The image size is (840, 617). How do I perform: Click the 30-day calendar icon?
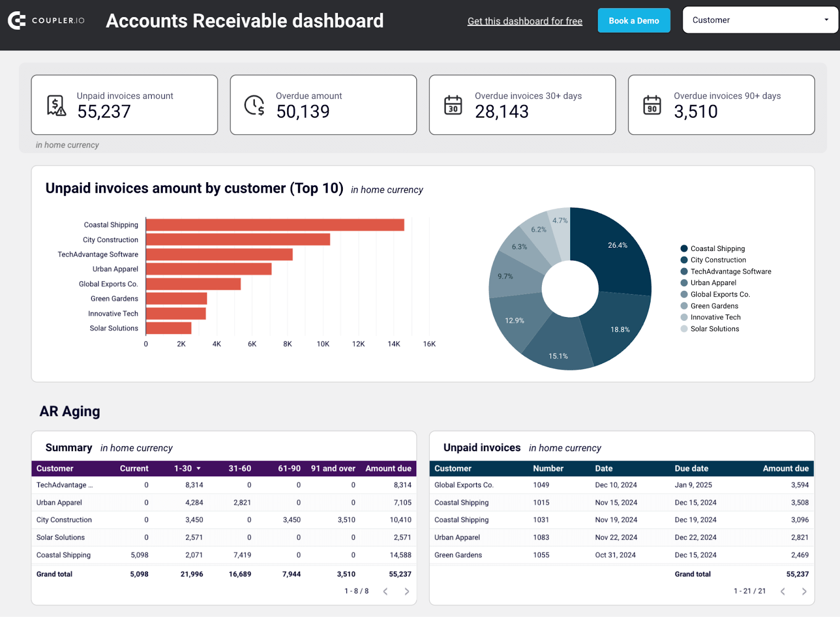pyautogui.click(x=453, y=104)
